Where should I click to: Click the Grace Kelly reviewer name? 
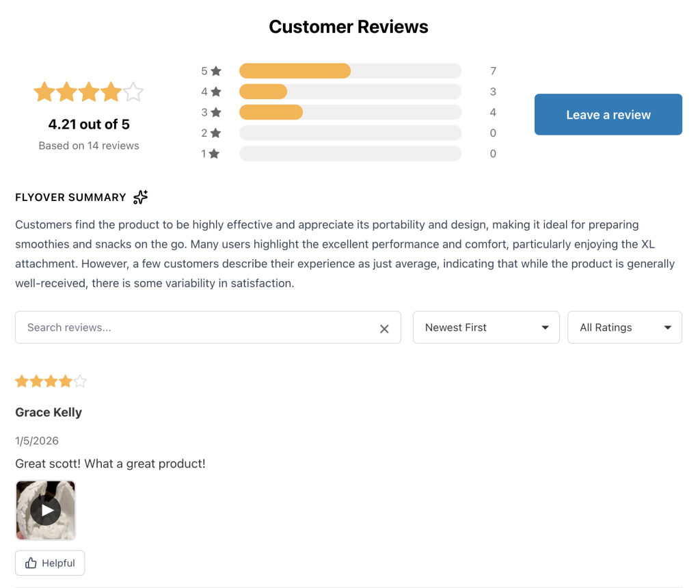[49, 412]
